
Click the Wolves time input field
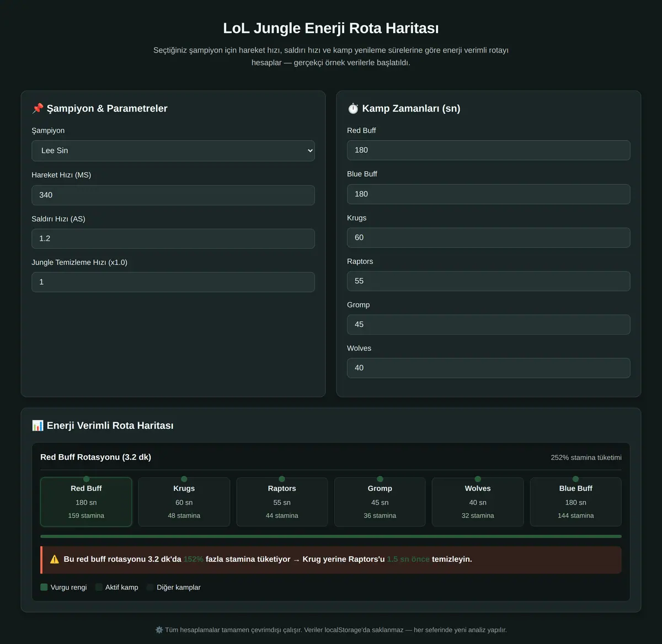point(489,368)
